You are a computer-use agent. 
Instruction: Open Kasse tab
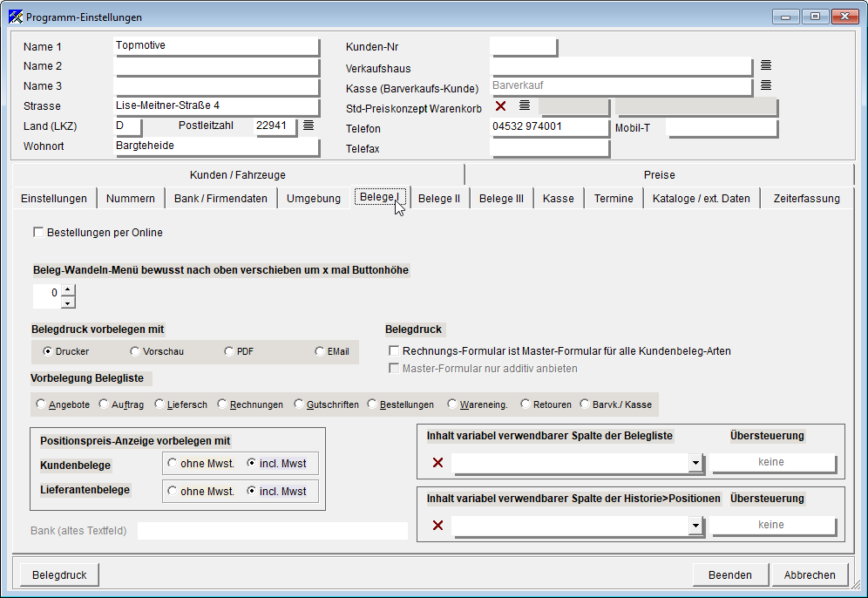click(558, 198)
